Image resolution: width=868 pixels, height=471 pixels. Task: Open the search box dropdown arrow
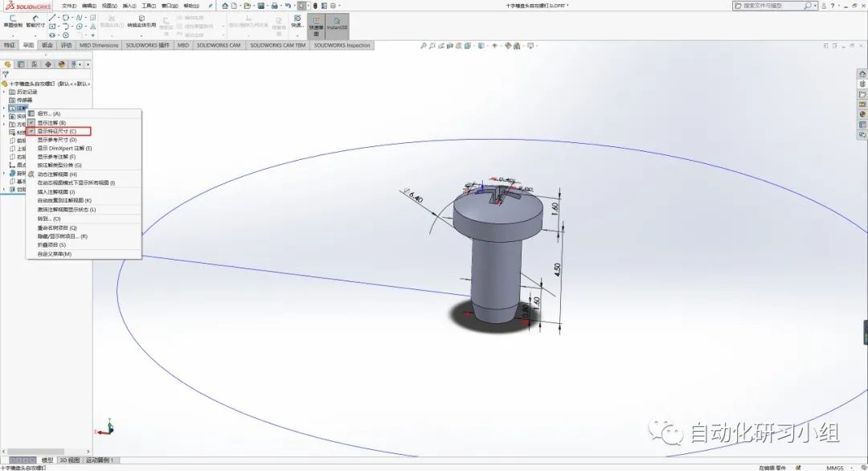(815, 6)
